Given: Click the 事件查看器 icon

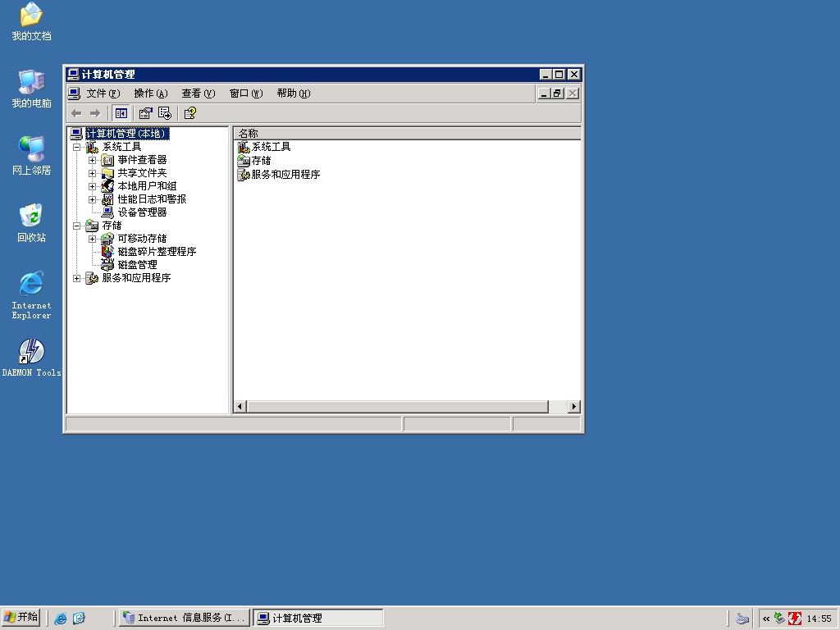Looking at the screenshot, I should click(107, 160).
